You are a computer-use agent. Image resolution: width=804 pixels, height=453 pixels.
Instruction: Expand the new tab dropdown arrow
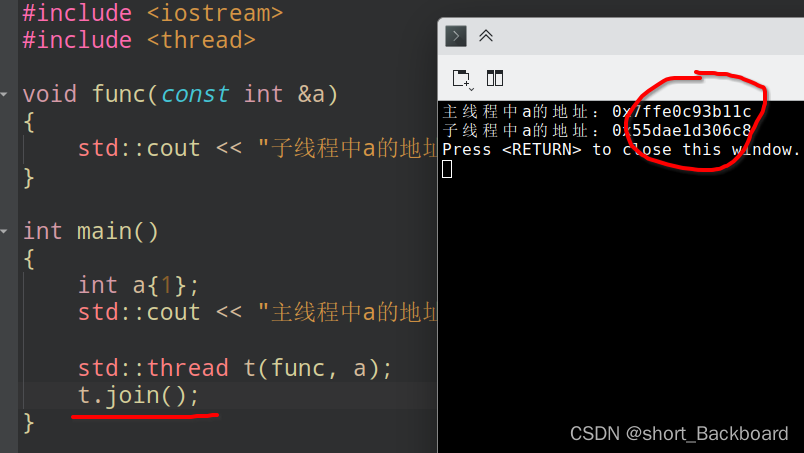point(471,89)
